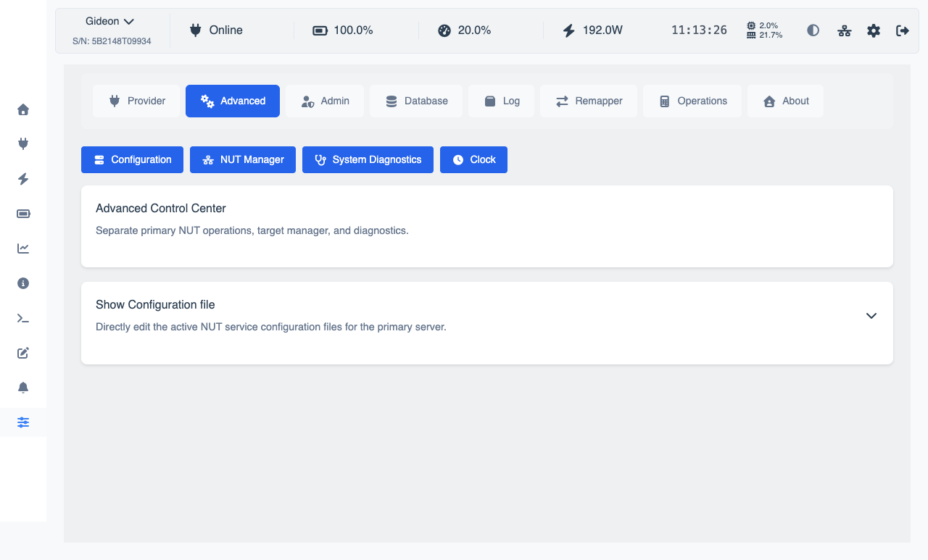Expand the Show Configuration file section
This screenshot has height=560, width=928.
(871, 316)
